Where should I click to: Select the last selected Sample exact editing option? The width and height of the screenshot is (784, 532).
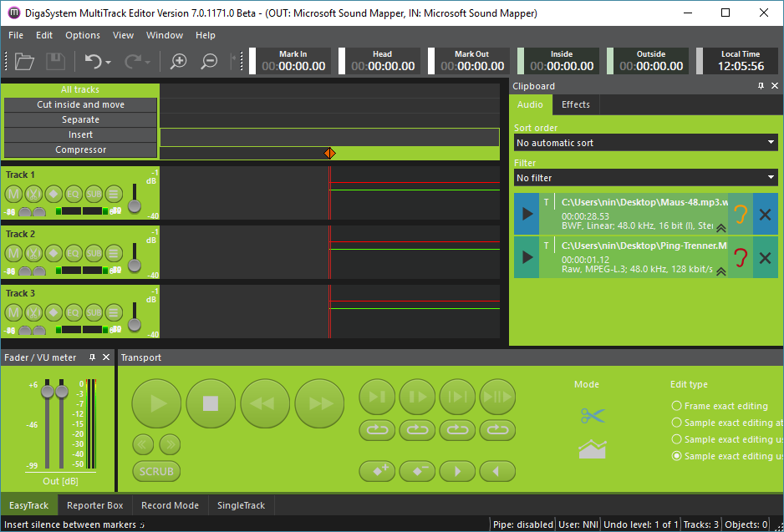click(676, 456)
